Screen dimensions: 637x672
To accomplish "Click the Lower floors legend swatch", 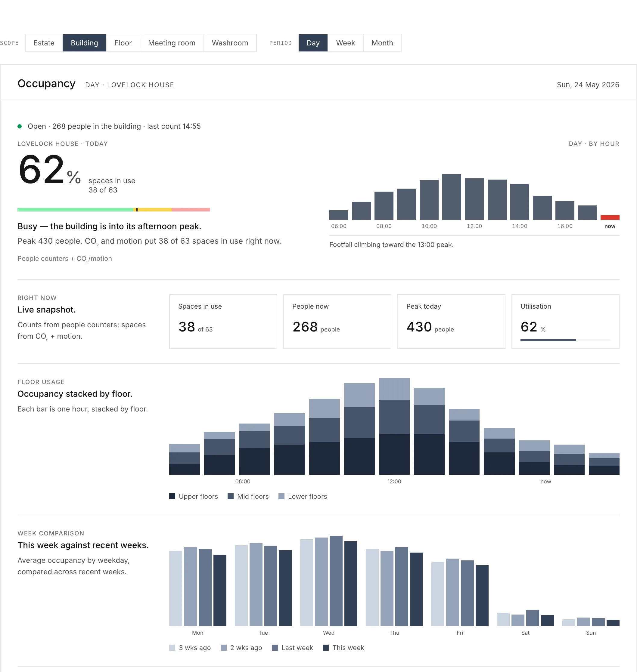I will [x=281, y=496].
